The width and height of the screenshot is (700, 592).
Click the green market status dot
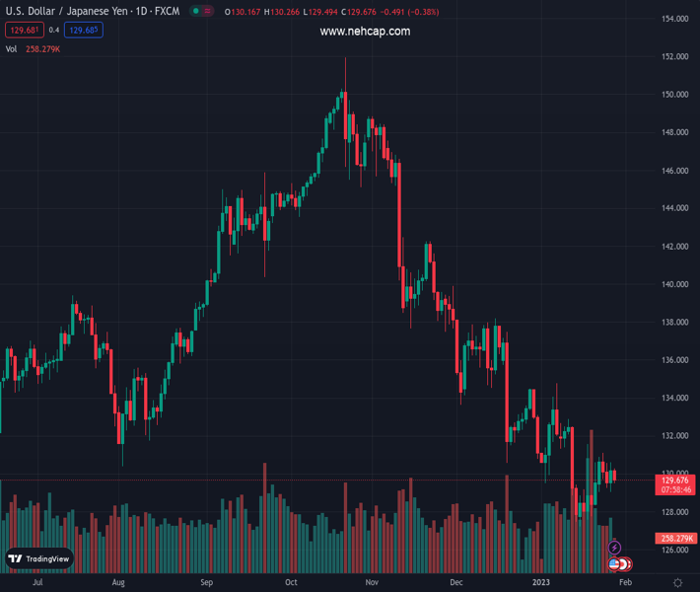[x=196, y=12]
